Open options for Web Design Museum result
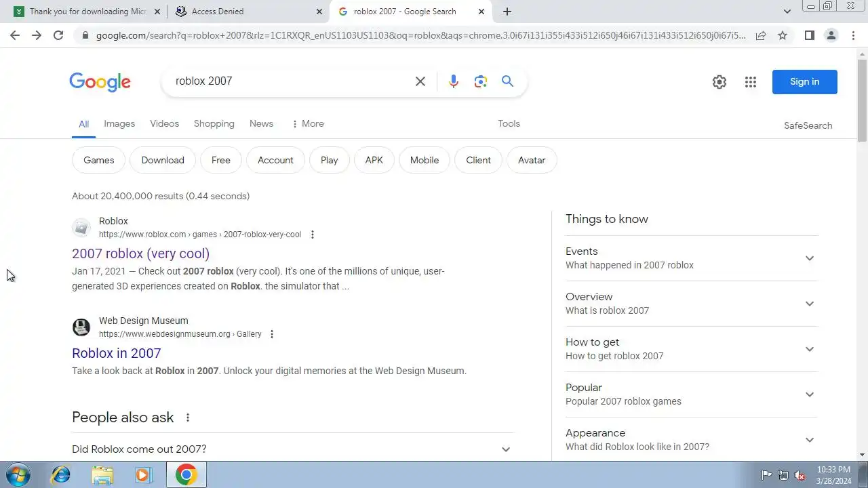868x488 pixels. click(x=272, y=334)
